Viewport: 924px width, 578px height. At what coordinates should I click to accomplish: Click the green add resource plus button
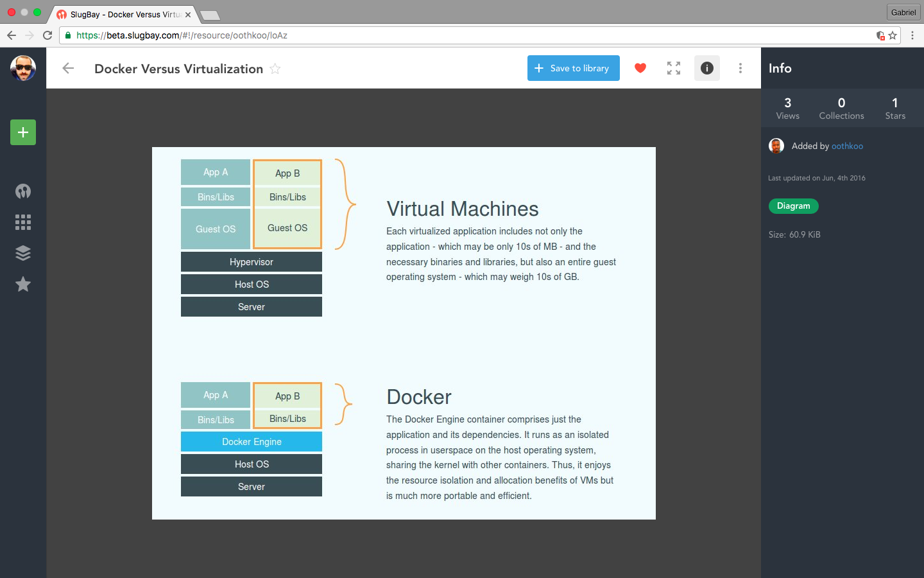tap(23, 132)
